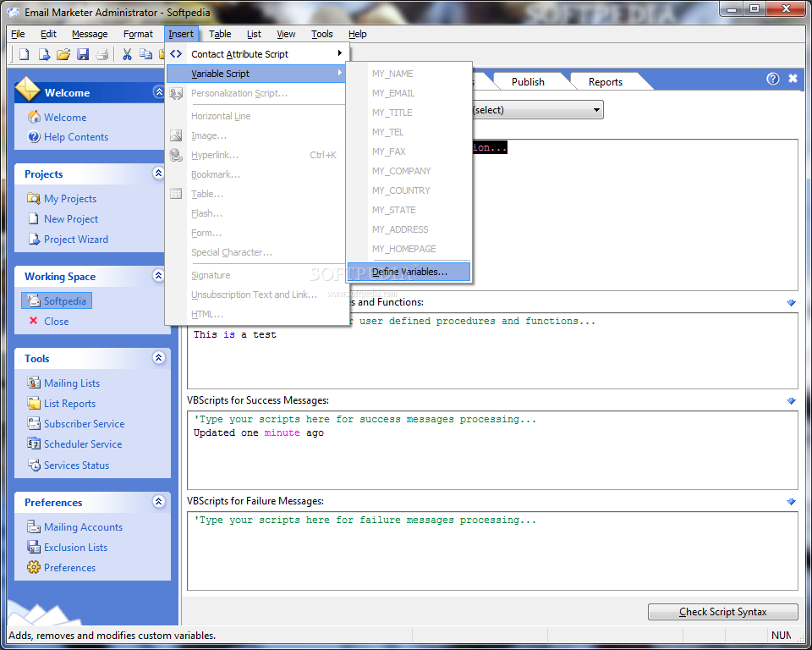Click the Print toolbar icon
The height and width of the screenshot is (650, 812).
click(x=102, y=54)
